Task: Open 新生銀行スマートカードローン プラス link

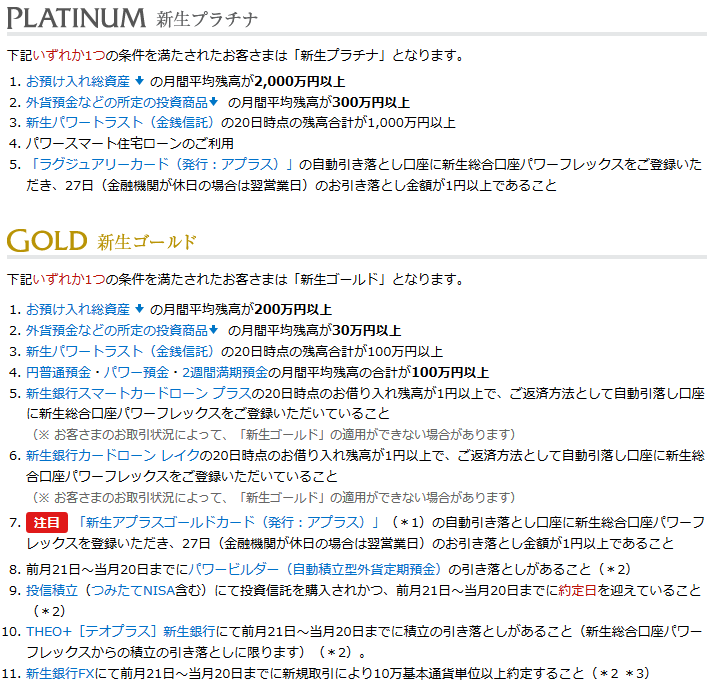Action: click(x=138, y=393)
